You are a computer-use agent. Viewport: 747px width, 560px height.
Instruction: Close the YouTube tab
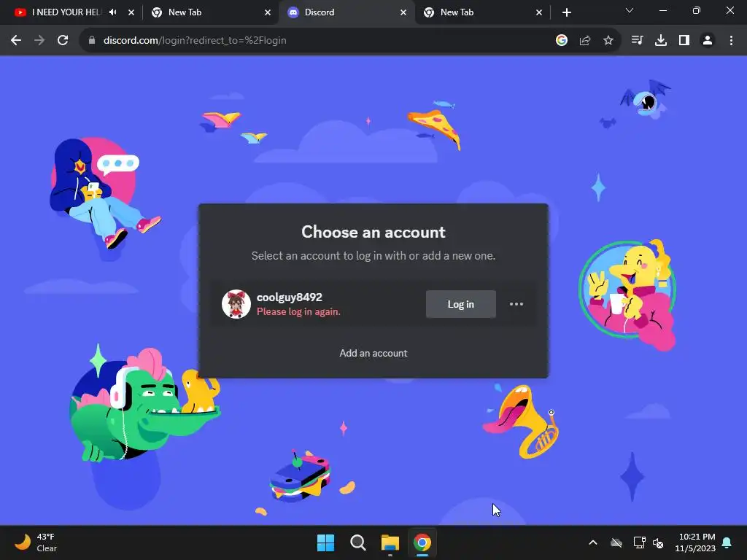(131, 12)
